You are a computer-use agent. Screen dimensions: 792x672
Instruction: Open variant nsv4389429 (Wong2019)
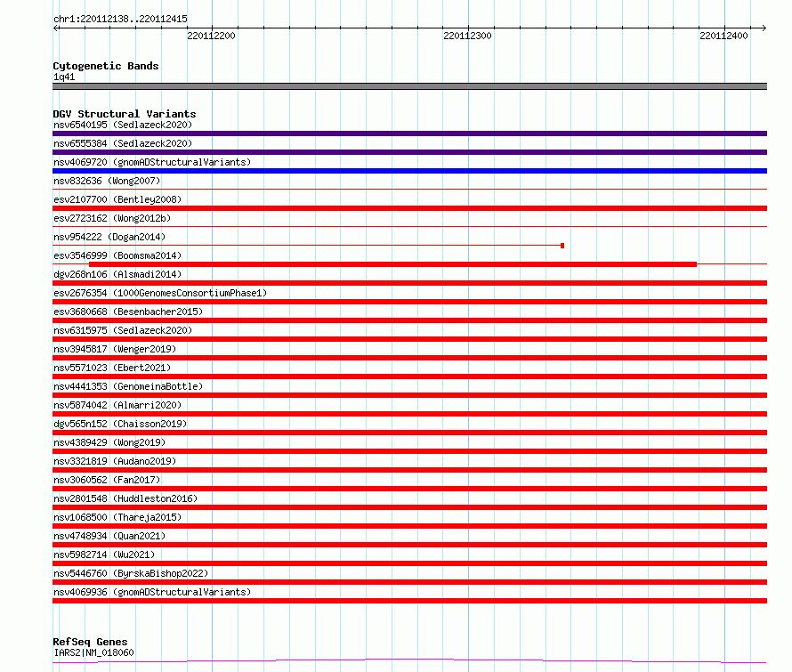pos(109,442)
